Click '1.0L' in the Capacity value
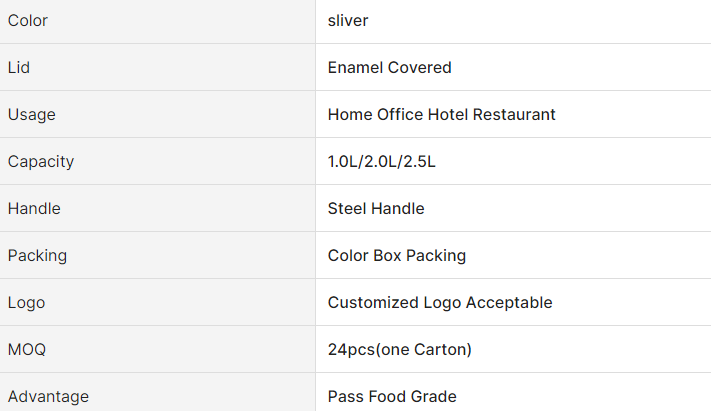 coord(344,162)
